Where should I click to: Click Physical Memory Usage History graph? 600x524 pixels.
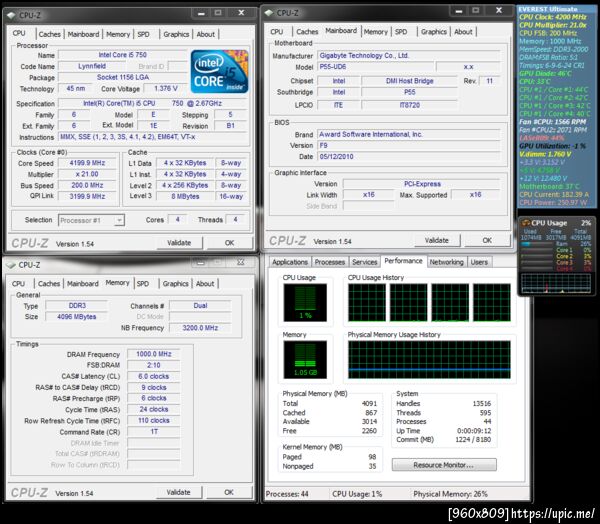coord(429,359)
